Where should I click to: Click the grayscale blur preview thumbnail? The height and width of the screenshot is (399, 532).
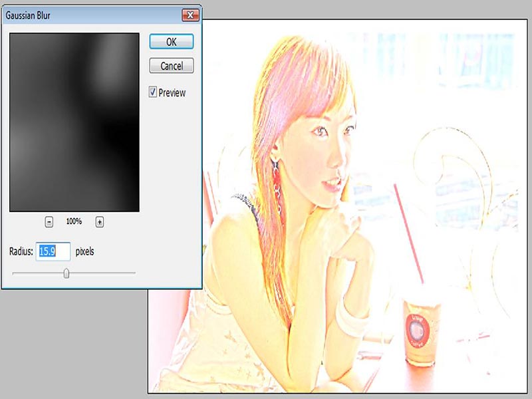coord(74,122)
